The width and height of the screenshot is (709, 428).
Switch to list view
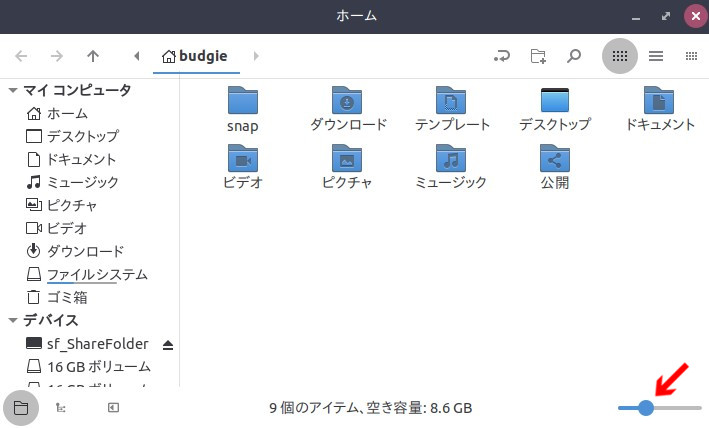click(x=656, y=56)
